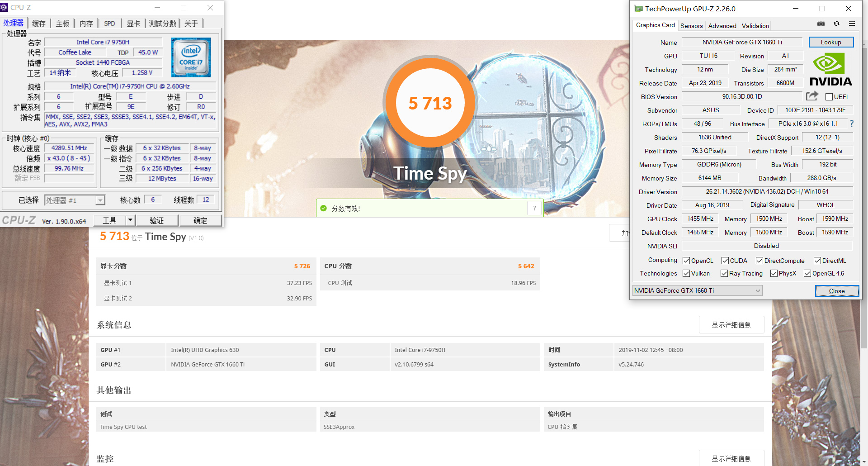868x466 pixels.
Task: Click the SSE3Approx type value
Action: 339,427
